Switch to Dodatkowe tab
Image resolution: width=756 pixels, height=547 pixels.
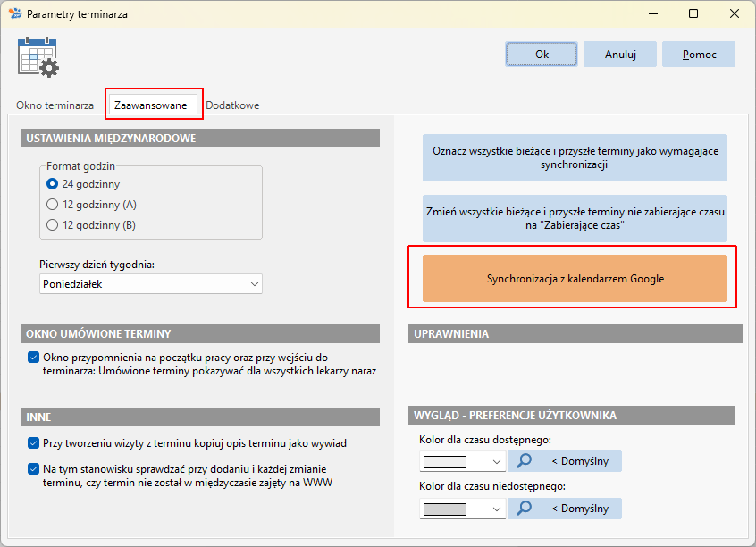click(x=232, y=105)
